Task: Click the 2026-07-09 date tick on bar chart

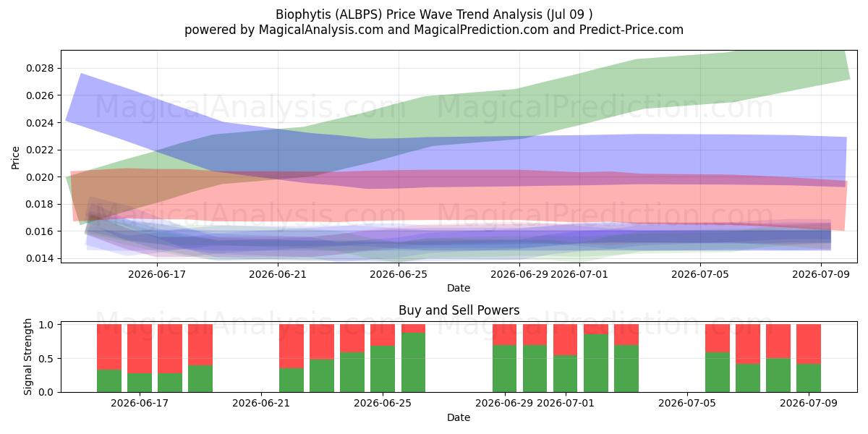Action: 808,404
